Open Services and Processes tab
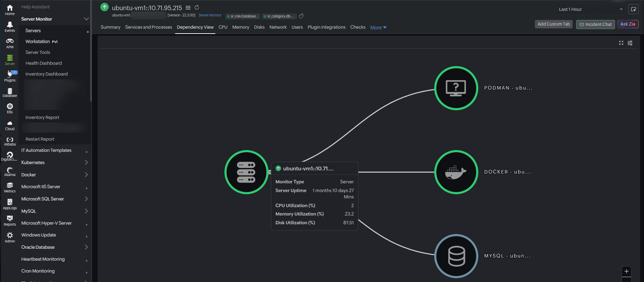This screenshot has height=282, width=644. click(149, 27)
